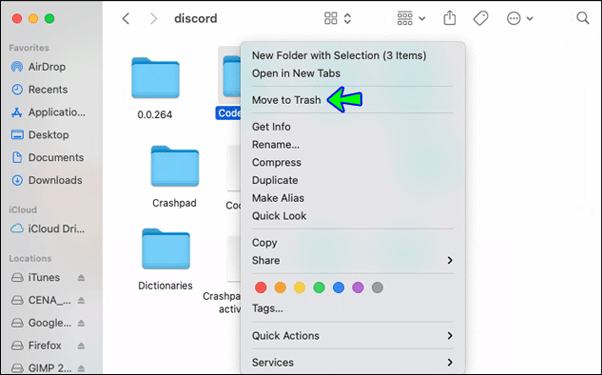
Task: Click the Edit Tags toolbar icon
Action: (480, 18)
